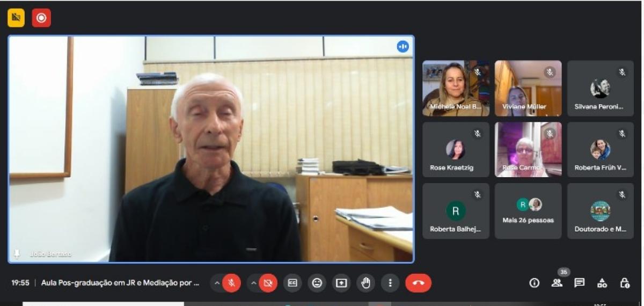The height and width of the screenshot is (306, 644).
Task: Click the present screen icon
Action: pos(341,283)
